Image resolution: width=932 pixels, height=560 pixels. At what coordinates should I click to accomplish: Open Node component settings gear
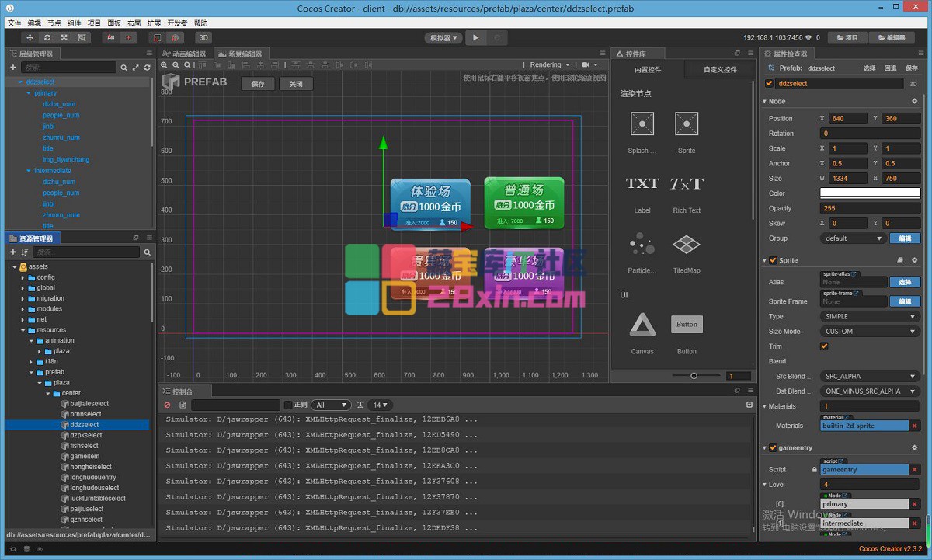[x=914, y=101]
